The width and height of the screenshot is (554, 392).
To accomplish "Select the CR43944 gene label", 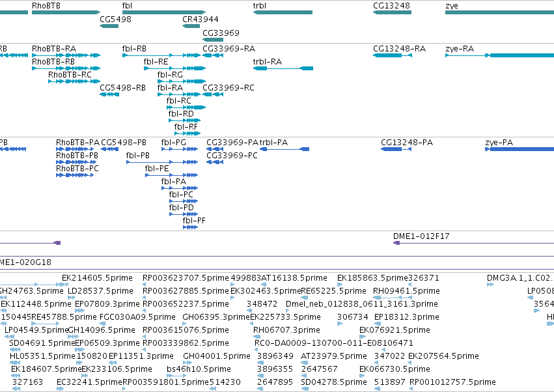I will pos(201,19).
